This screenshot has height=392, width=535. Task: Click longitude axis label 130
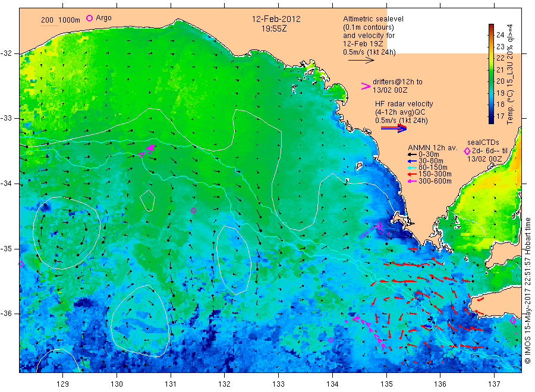point(117,384)
